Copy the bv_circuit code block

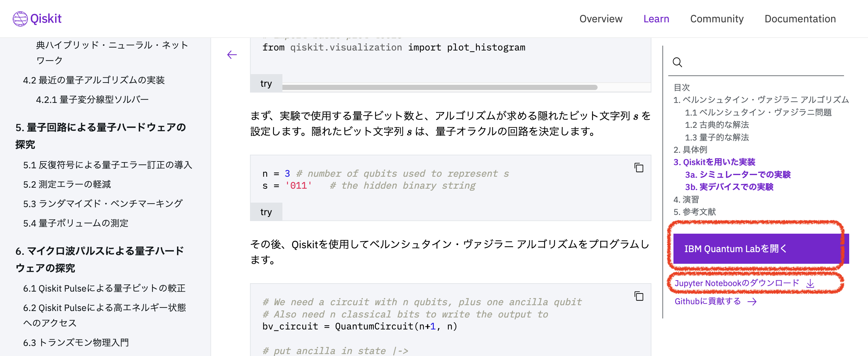pos(638,296)
